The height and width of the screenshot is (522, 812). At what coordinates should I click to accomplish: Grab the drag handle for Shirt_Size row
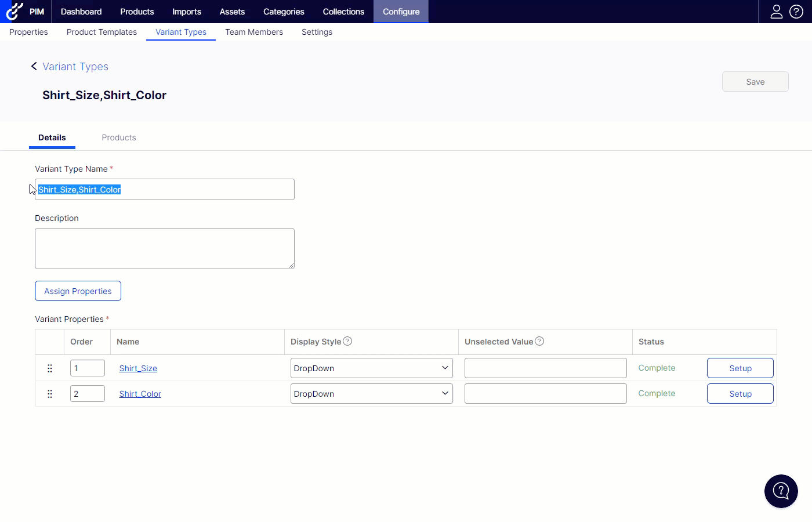50,368
